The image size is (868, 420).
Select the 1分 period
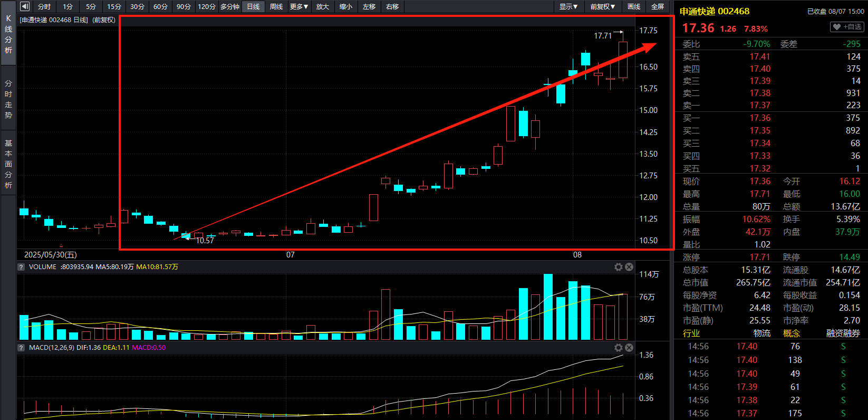tap(67, 6)
